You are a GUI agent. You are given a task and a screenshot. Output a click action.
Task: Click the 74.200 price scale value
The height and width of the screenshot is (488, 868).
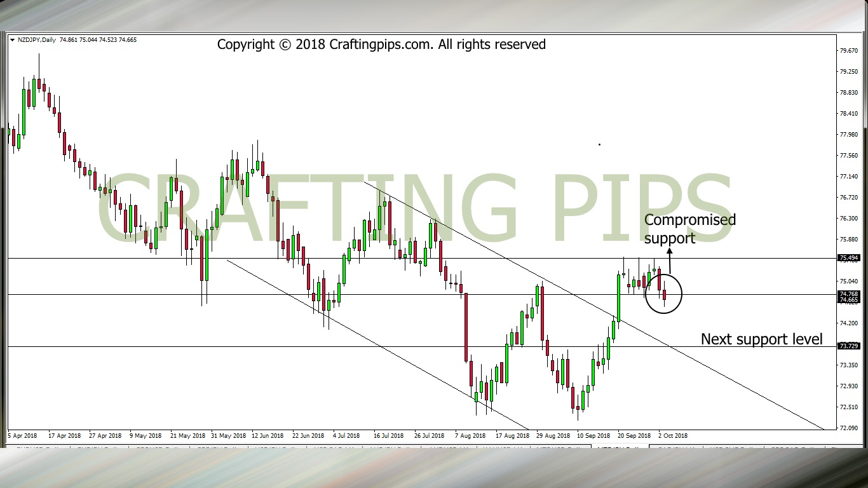point(849,323)
